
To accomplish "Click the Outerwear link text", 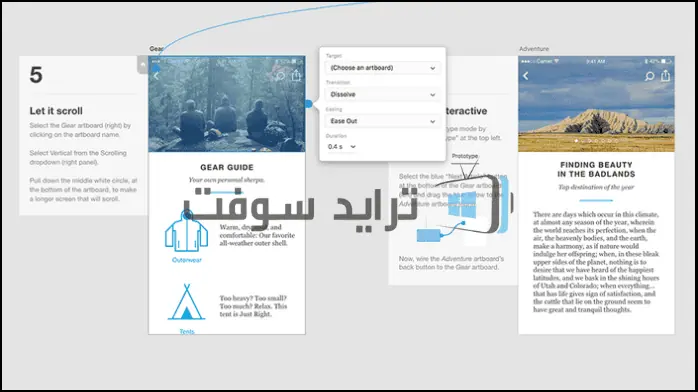I will pyautogui.click(x=187, y=260).
